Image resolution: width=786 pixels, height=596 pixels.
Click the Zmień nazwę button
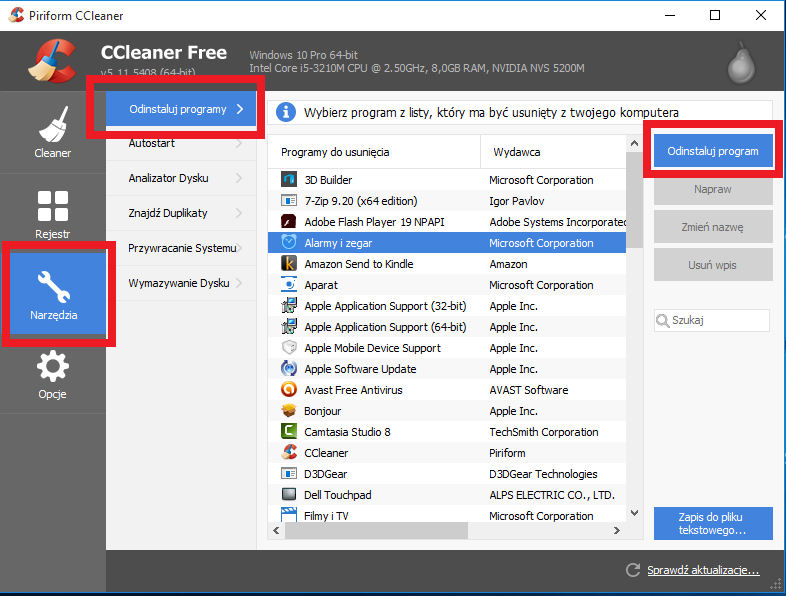[x=713, y=227]
